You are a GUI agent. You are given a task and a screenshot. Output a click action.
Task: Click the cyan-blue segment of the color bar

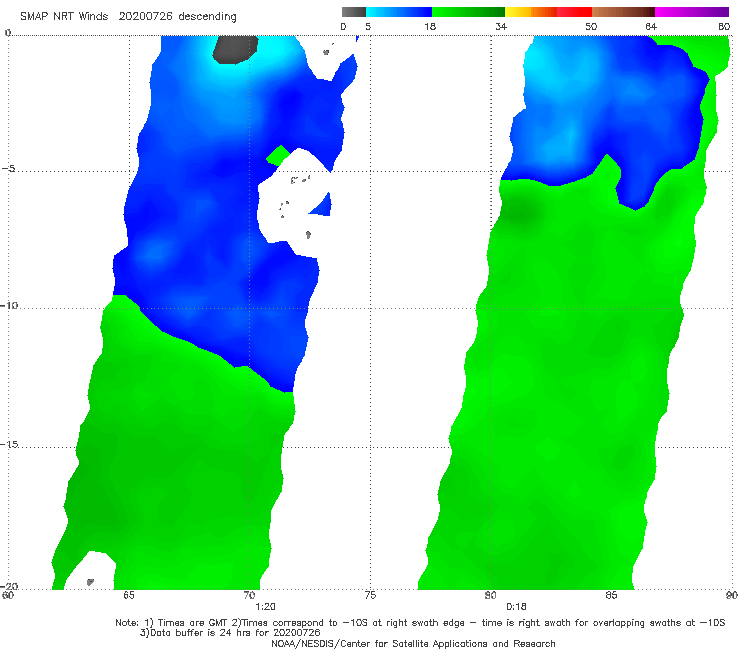coord(399,12)
